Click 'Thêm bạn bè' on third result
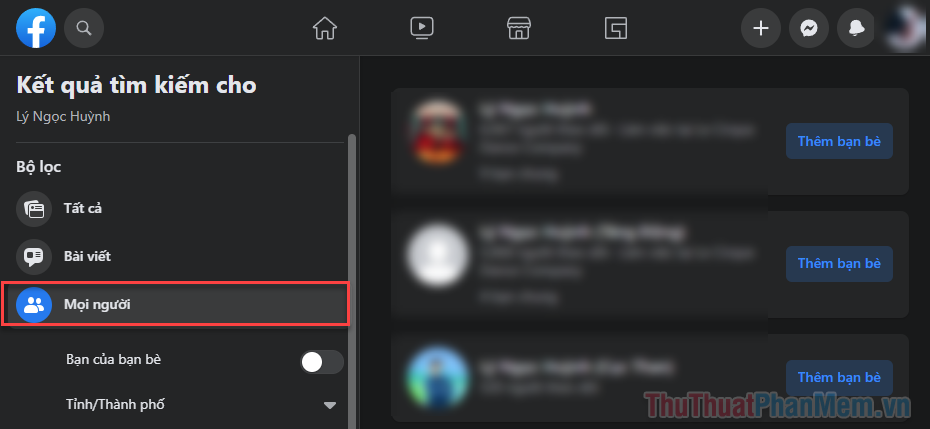This screenshot has height=429, width=930. tap(839, 377)
